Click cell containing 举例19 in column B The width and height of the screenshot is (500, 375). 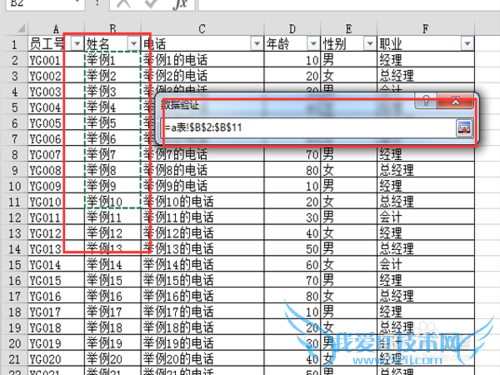coord(113,343)
